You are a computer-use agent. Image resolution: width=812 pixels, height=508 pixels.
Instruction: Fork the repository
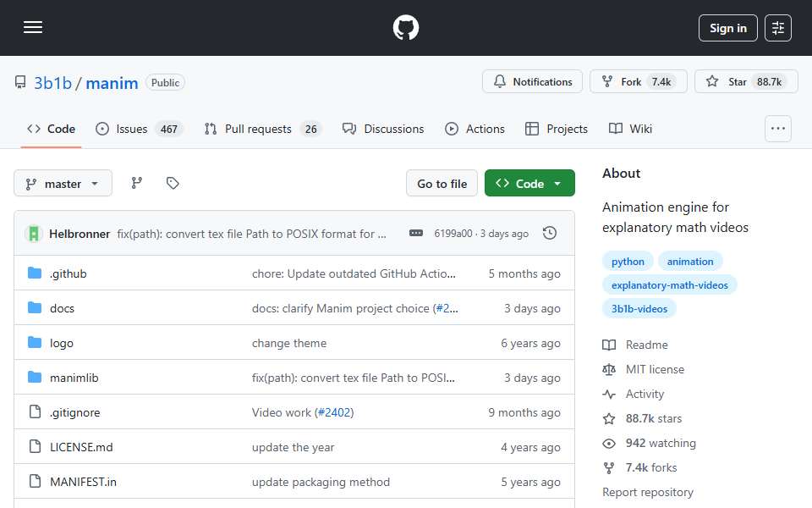tap(639, 81)
